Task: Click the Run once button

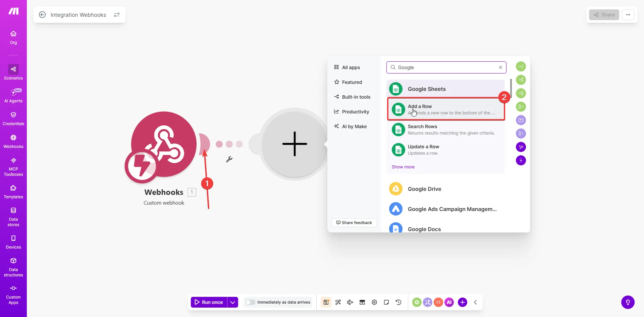Action: coord(209,302)
